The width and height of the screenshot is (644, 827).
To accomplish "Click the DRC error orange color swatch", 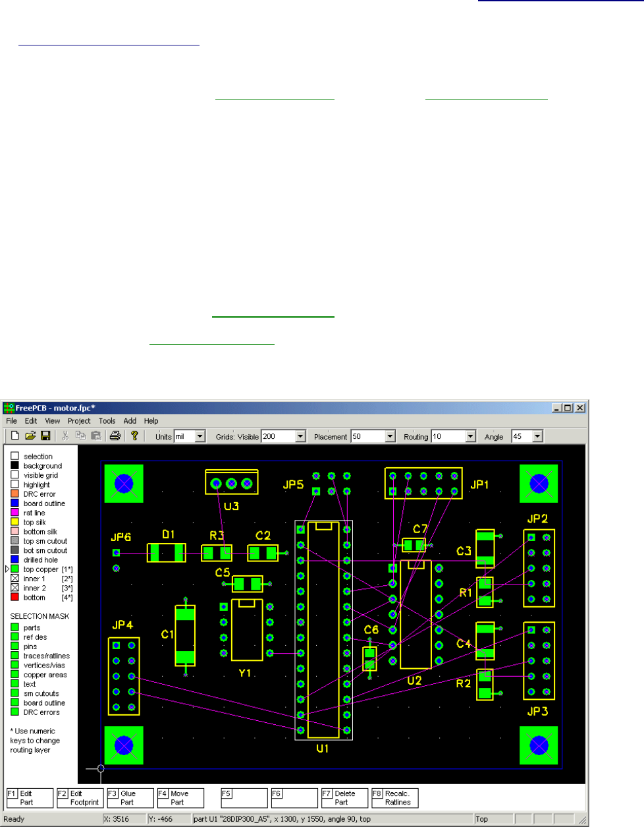I will click(x=15, y=494).
